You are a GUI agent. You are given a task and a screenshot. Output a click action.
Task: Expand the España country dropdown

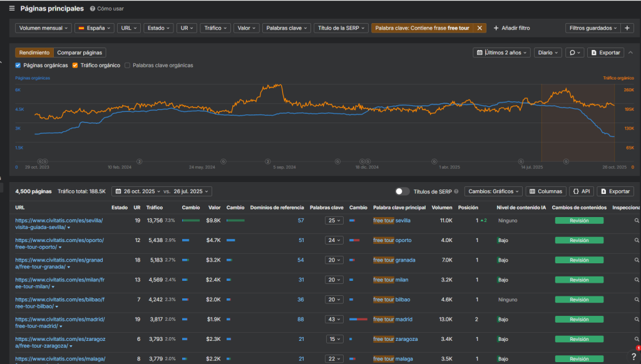click(x=94, y=28)
